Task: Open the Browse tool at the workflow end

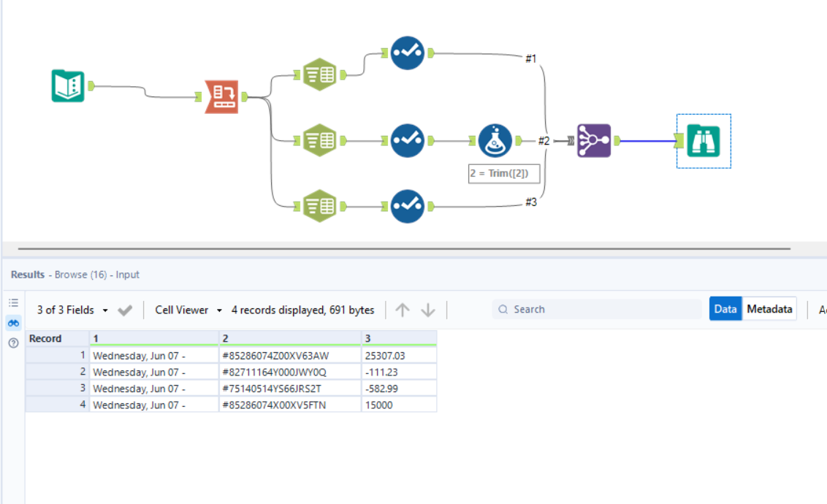Action: tap(703, 140)
